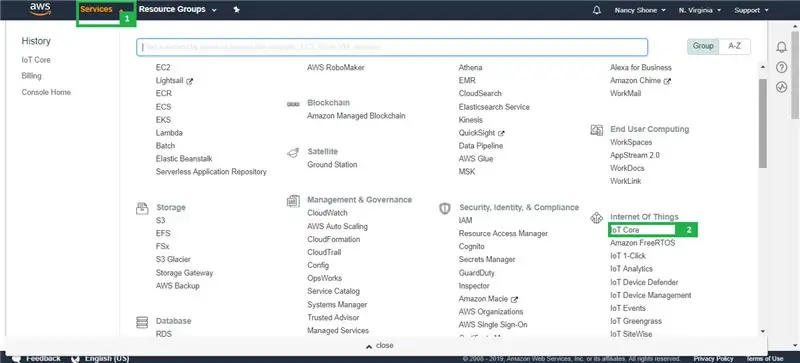Open Ground Station service
The height and width of the screenshot is (363, 800).
[332, 164]
